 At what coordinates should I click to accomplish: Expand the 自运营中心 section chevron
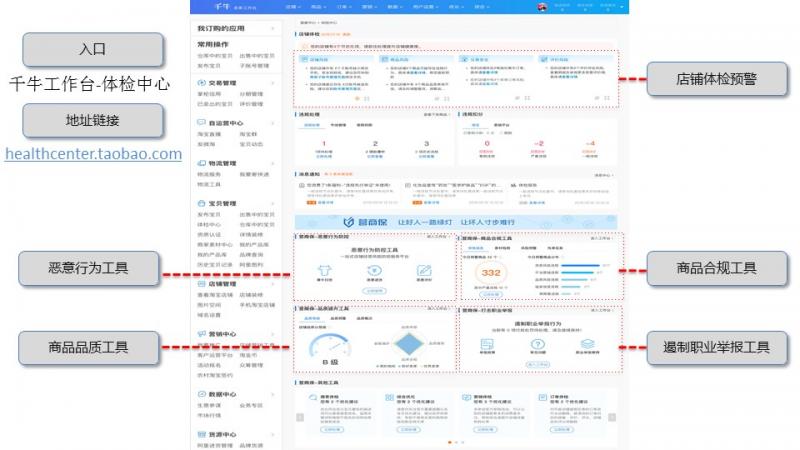click(273, 123)
